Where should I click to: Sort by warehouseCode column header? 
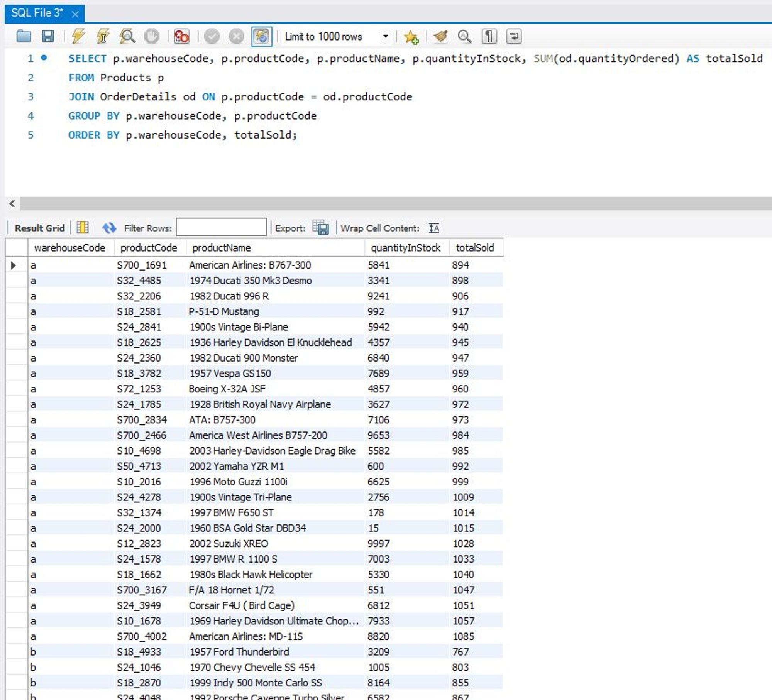(71, 248)
